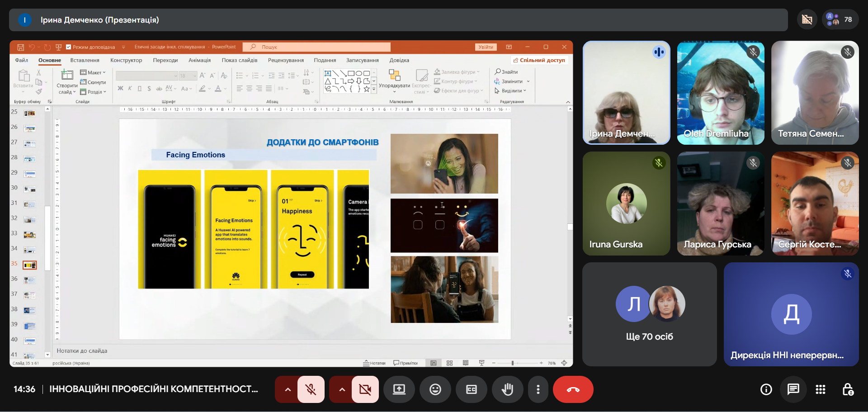Switch to the 'Вставлення' ribbon tab
868x412 pixels.
tap(85, 60)
